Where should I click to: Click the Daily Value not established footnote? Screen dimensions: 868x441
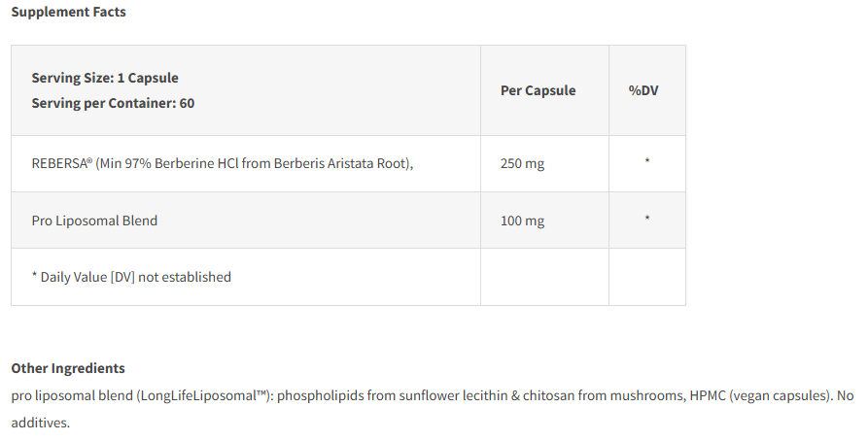(x=131, y=277)
